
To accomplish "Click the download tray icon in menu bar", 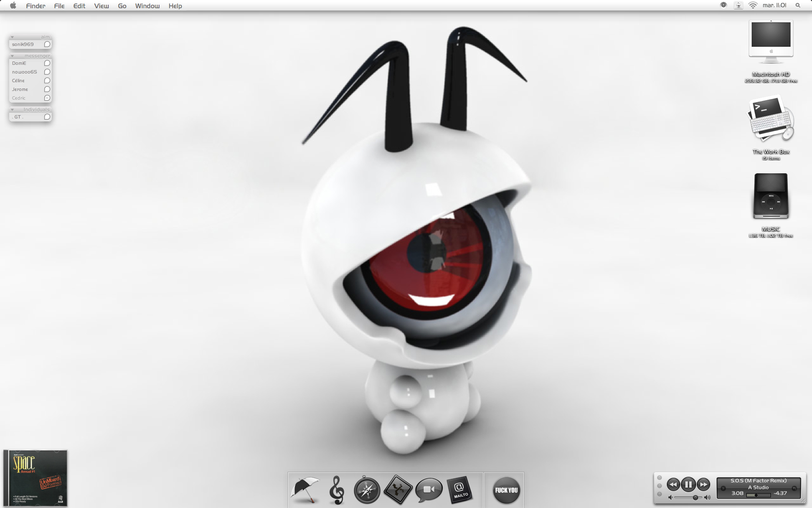I will pos(738,5).
